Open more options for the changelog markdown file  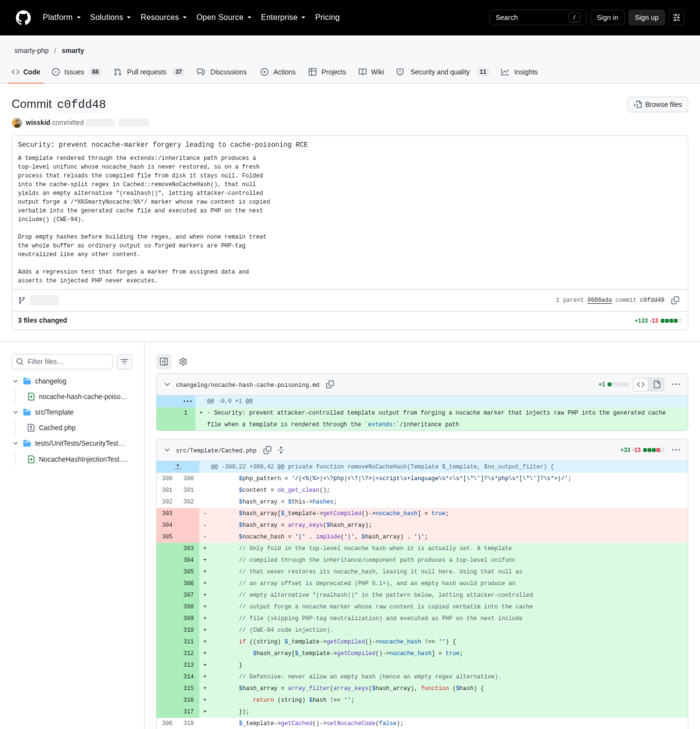click(676, 384)
